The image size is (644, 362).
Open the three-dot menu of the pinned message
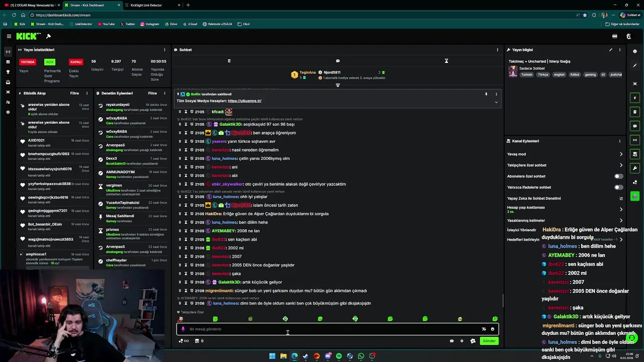(x=496, y=94)
